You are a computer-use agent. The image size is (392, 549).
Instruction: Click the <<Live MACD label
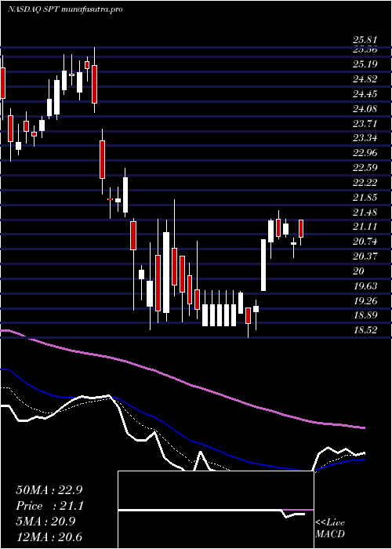[330, 529]
